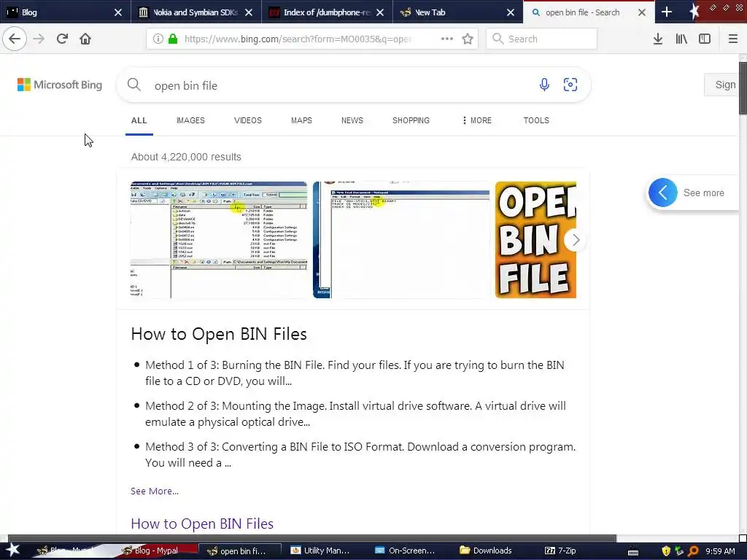Screen dimensions: 747x560
Task: Click the Method 2 of 3 bullet text
Action: [355, 414]
